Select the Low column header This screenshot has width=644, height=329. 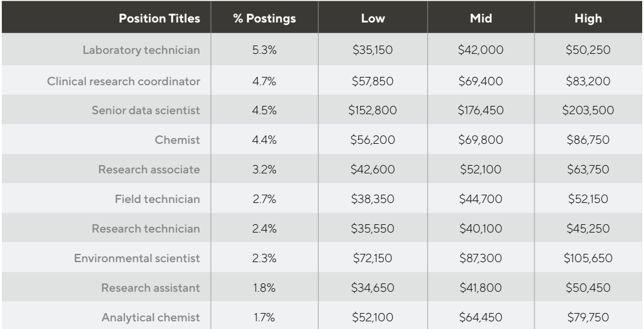pyautogui.click(x=373, y=18)
